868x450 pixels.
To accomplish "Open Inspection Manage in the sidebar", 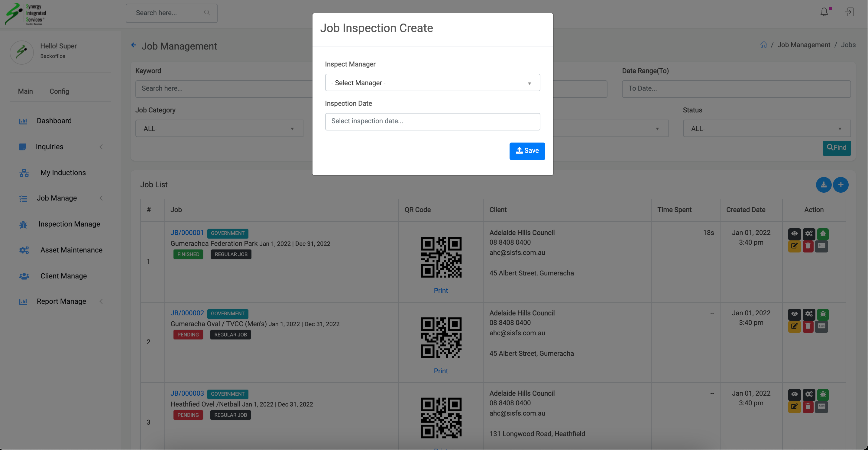I will [69, 224].
